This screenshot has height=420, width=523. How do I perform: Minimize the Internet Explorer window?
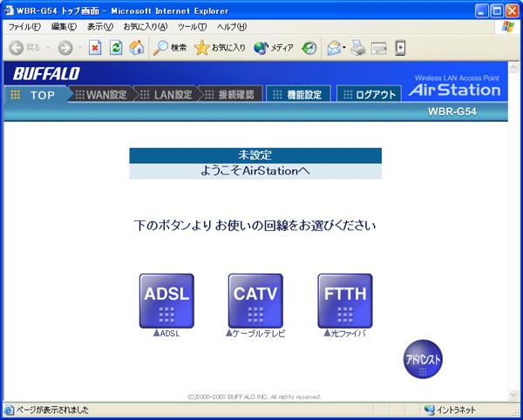[482, 11]
